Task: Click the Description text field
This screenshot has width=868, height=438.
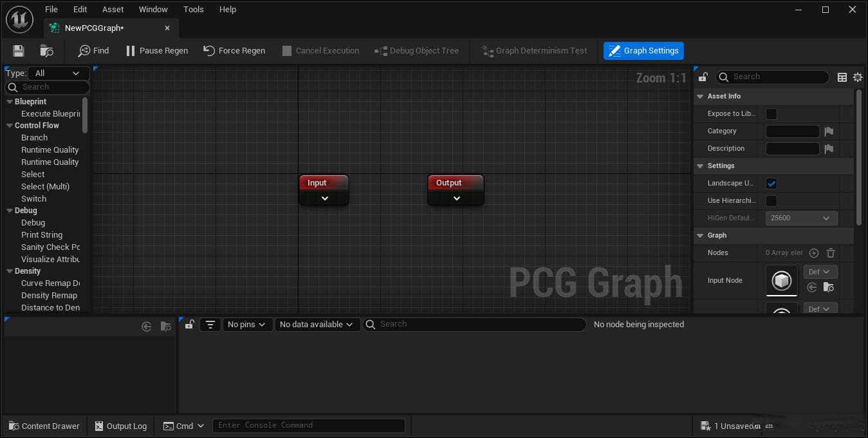Action: (x=792, y=149)
